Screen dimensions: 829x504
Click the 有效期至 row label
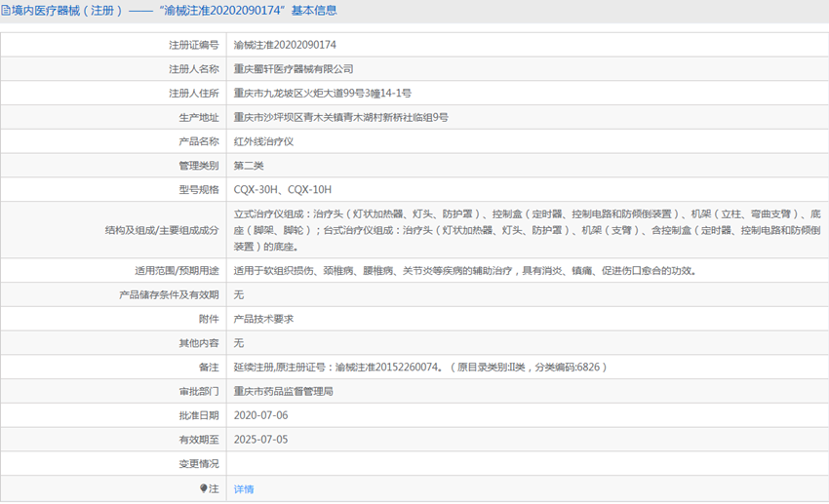[x=199, y=440]
